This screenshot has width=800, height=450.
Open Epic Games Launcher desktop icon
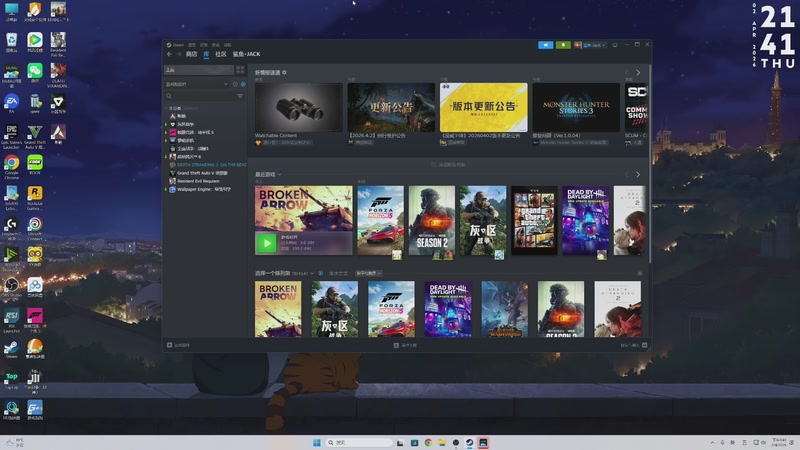click(x=11, y=136)
